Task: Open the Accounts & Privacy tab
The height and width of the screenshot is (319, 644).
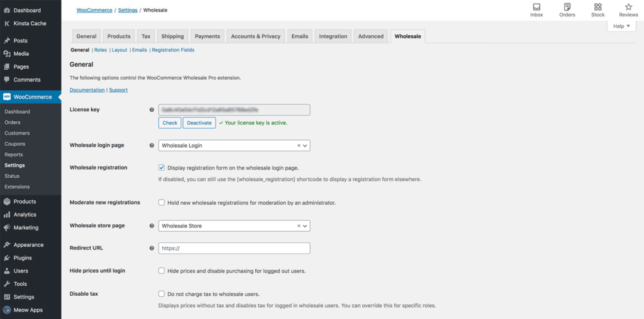Action: [x=255, y=36]
